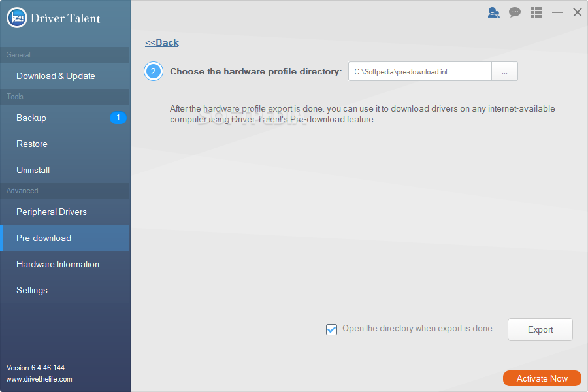Toggle Open the directory when export is done

[x=331, y=329]
